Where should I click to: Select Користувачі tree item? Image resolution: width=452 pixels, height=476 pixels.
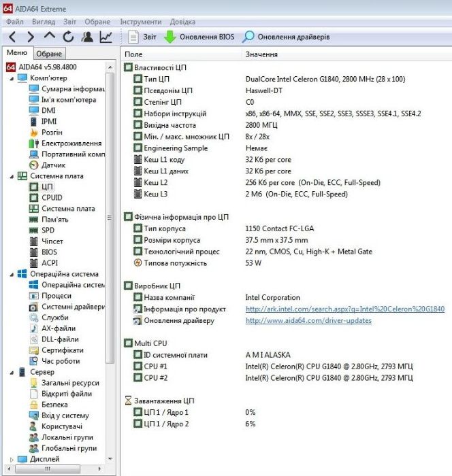pos(56,426)
